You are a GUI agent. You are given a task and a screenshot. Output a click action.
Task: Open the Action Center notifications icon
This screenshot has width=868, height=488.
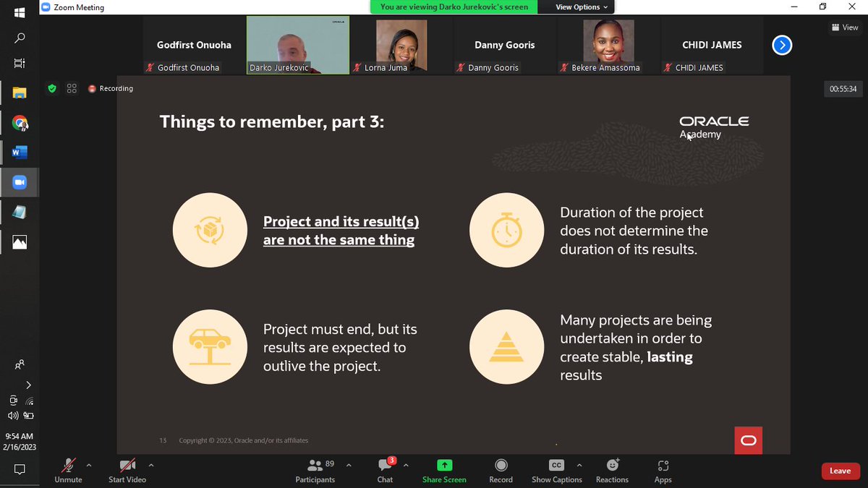tap(20, 470)
